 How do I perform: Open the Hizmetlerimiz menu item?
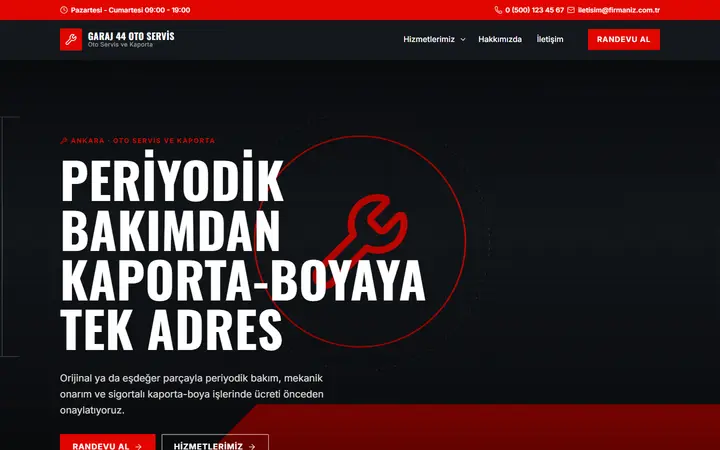click(x=429, y=39)
